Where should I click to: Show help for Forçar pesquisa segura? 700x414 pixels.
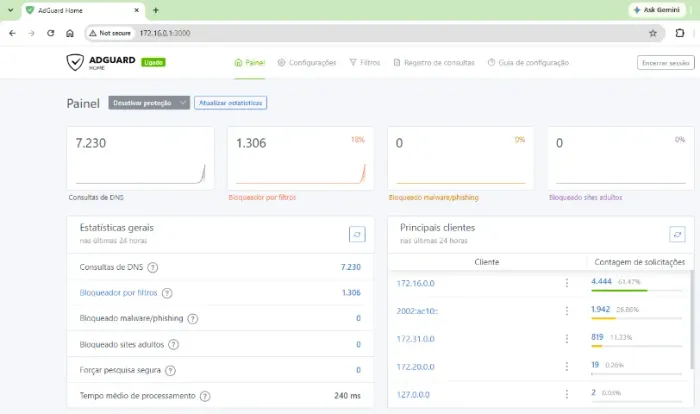(170, 370)
